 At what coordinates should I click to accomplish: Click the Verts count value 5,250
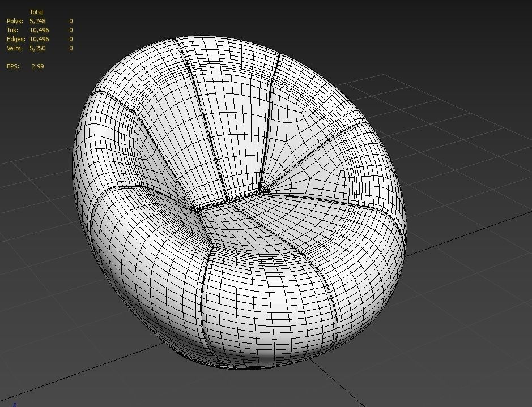[x=37, y=48]
